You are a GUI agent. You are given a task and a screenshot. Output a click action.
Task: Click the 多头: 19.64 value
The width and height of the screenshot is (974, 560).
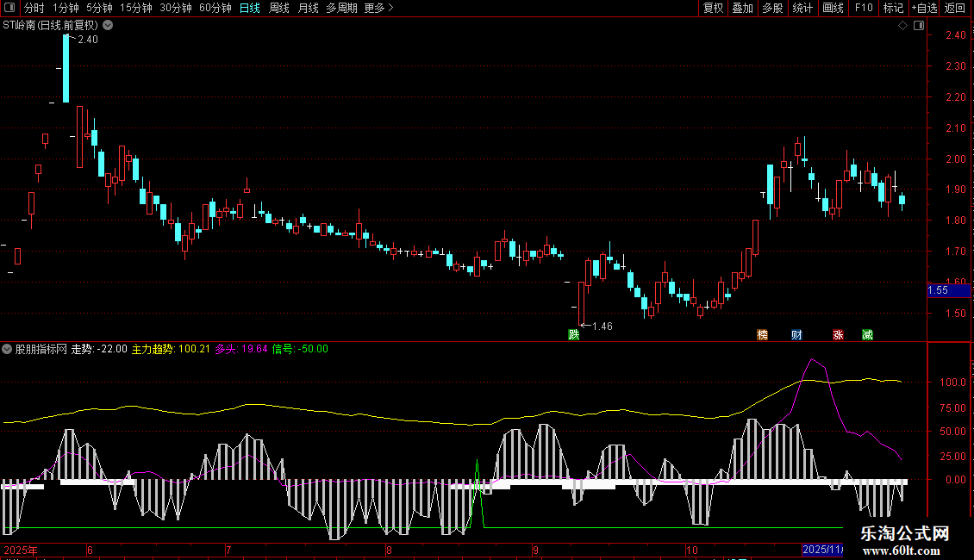coord(241,349)
